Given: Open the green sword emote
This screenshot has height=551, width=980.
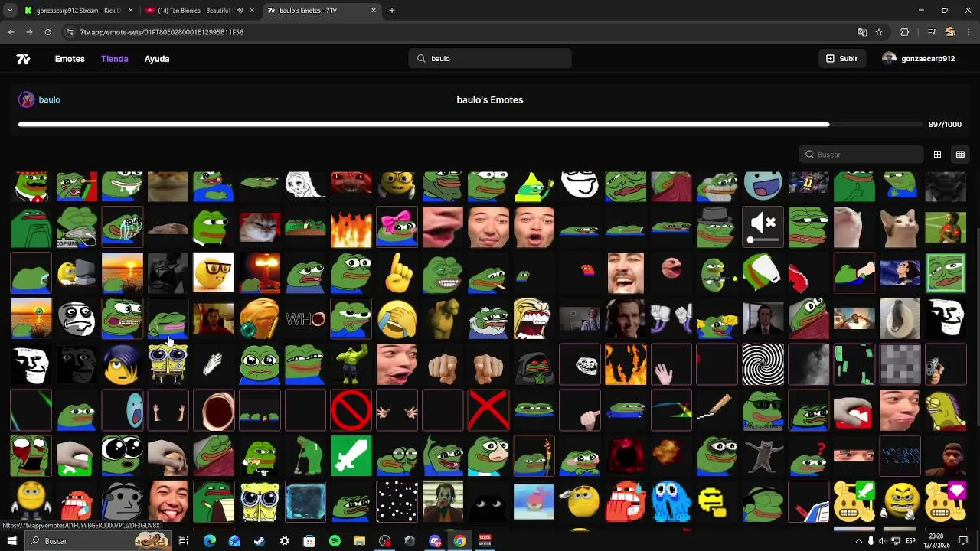Looking at the screenshot, I should point(351,456).
